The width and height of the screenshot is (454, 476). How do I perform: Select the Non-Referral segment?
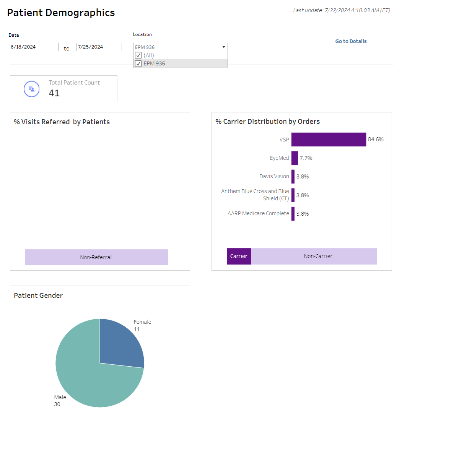96,257
